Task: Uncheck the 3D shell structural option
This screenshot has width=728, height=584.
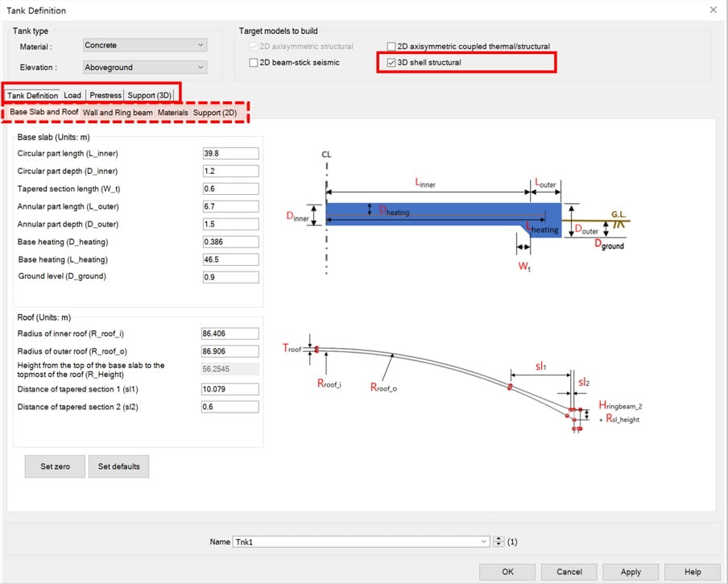Action: 391,62
